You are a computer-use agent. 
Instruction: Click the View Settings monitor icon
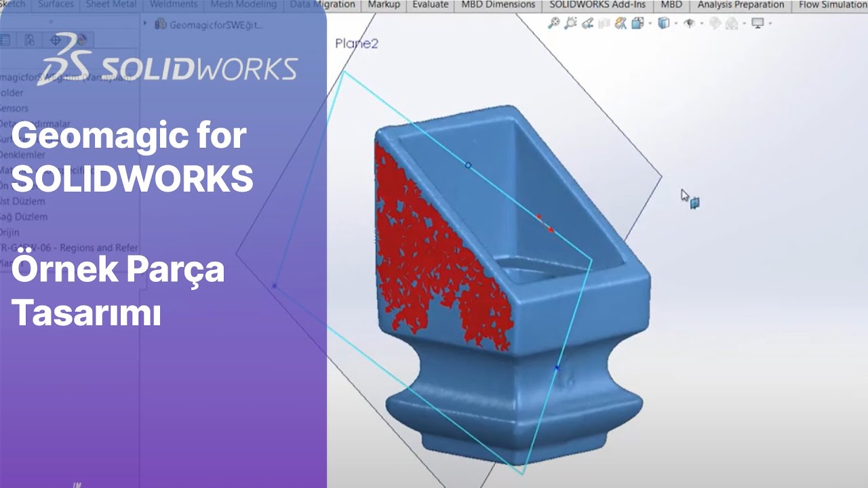pyautogui.click(x=757, y=23)
